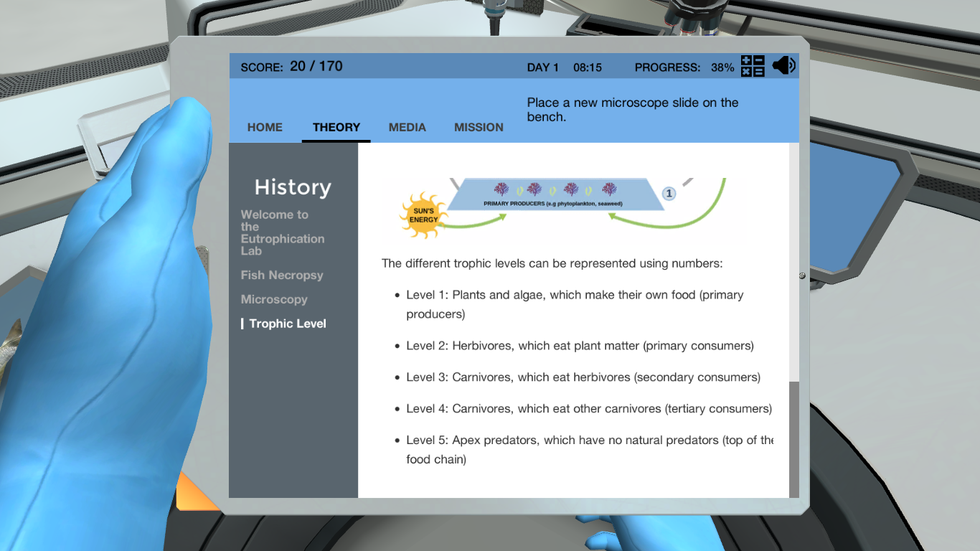Open Welcome to the Eutrophication Lab page

283,232
